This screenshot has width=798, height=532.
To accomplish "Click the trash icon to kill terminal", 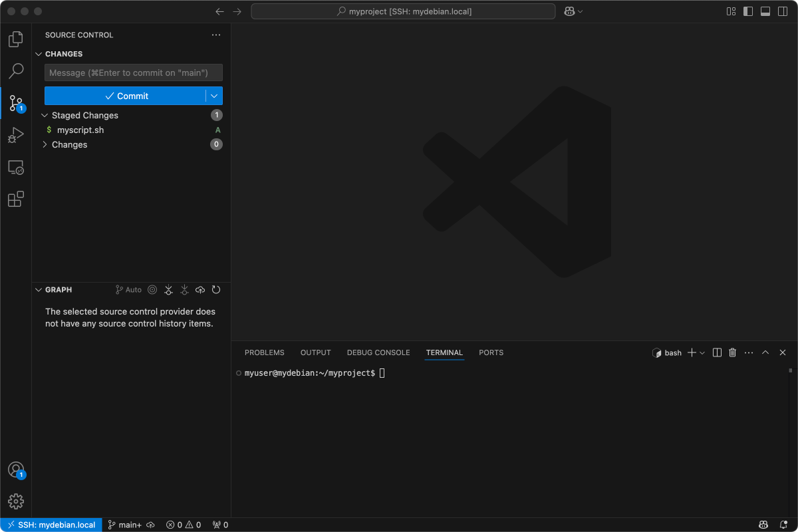I will pos(733,352).
